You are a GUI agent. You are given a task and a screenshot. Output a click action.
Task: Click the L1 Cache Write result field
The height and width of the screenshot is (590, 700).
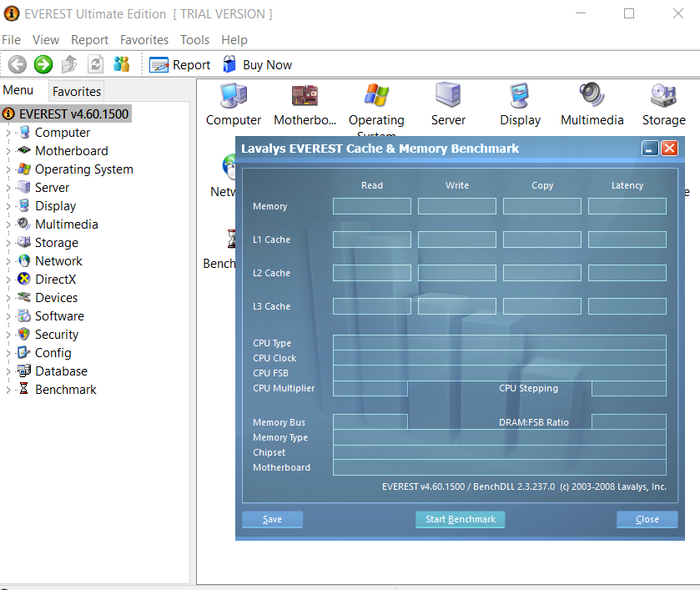pyautogui.click(x=457, y=240)
